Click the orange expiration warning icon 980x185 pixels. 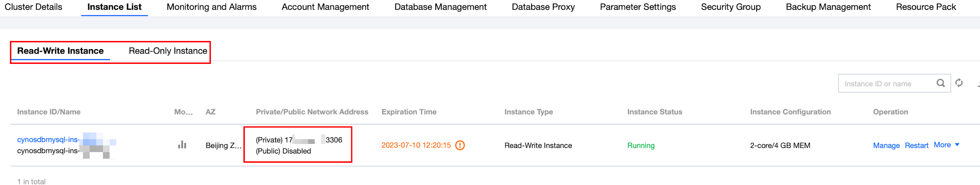click(x=460, y=145)
